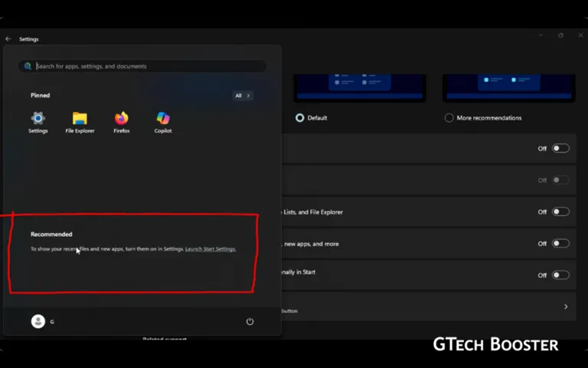Select More recommendations layout option
The height and width of the screenshot is (368, 588).
(449, 118)
